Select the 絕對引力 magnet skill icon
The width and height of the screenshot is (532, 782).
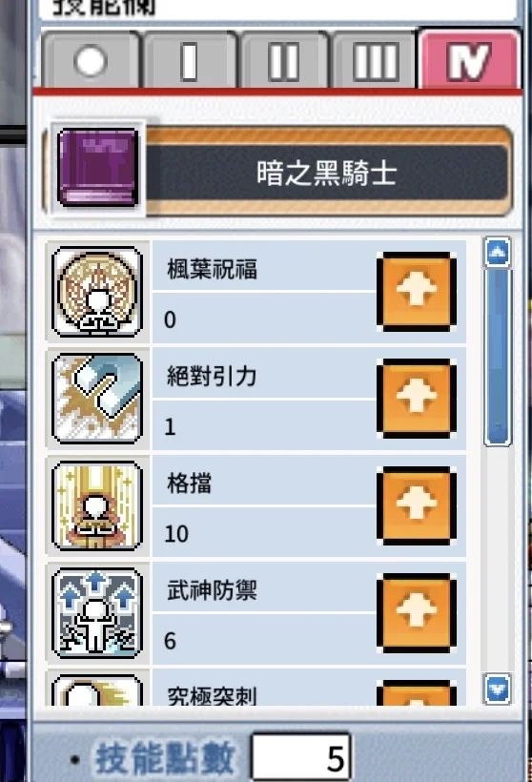(97, 399)
